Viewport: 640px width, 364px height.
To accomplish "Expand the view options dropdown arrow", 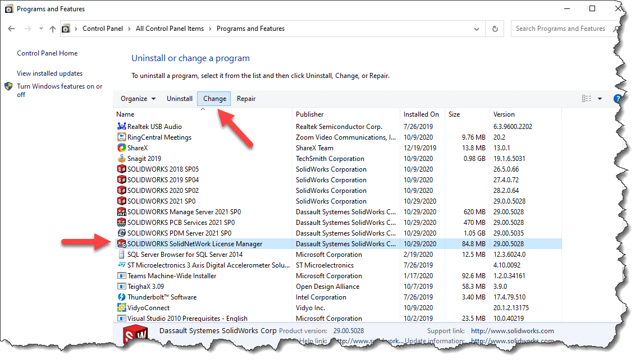I will (600, 99).
